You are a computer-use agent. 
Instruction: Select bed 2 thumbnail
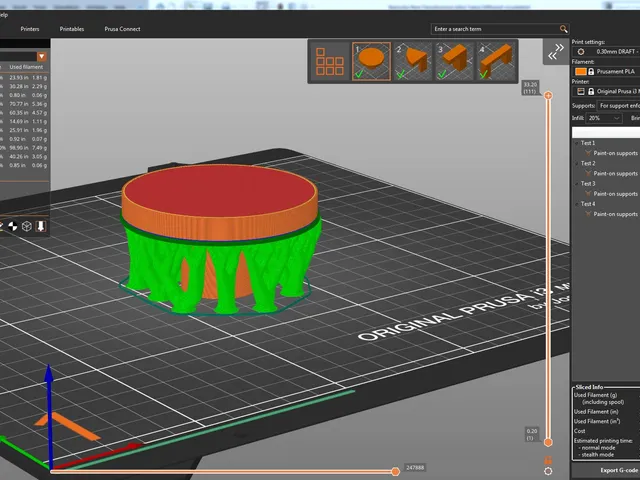[x=413, y=62]
